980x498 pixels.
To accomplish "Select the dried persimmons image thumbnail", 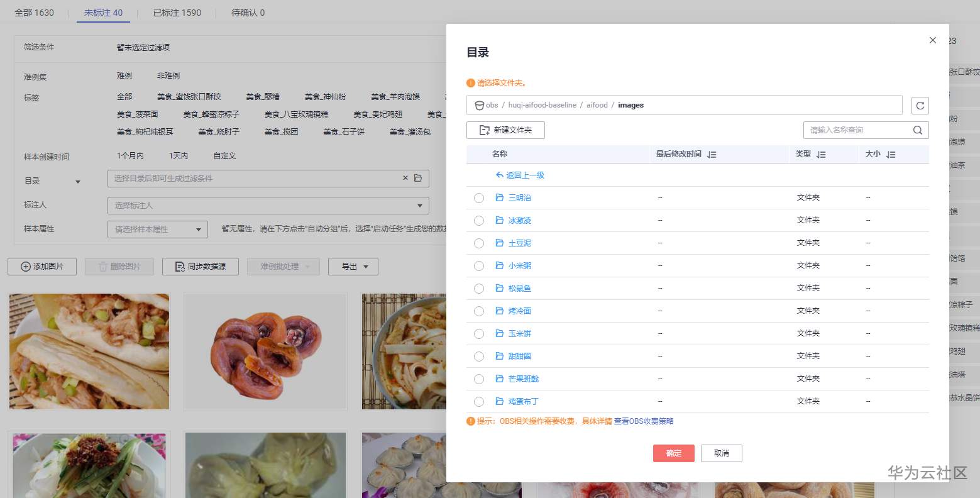I will 265,351.
